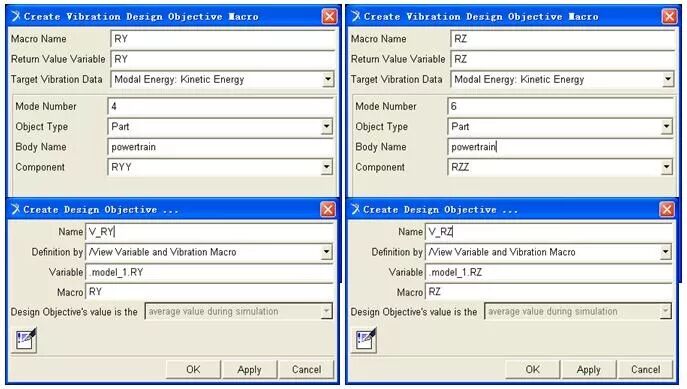Expand Definition by dropdown in V_RZ dialog
687x389 pixels.
click(x=666, y=252)
